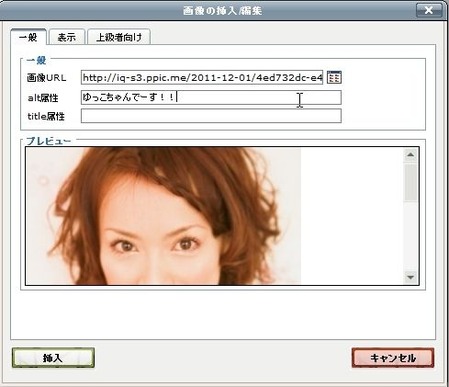Click preview scrollbar down arrow
Viewport: 449px width, 387px height.
pyautogui.click(x=410, y=277)
